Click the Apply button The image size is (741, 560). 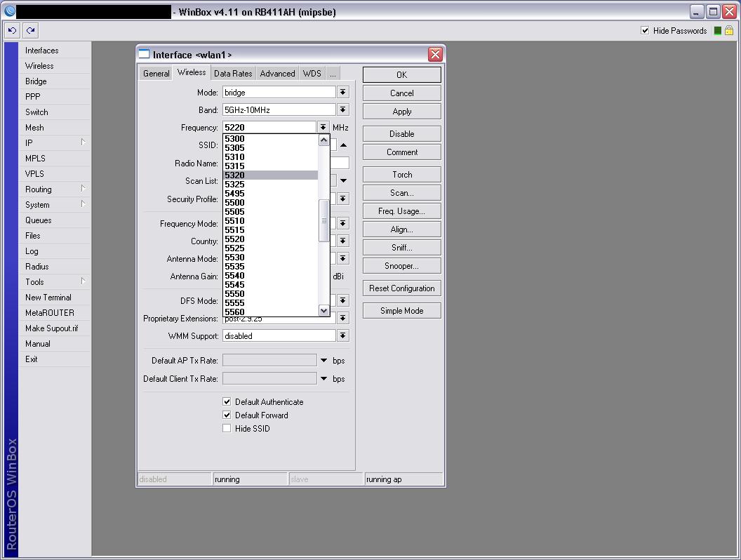401,112
